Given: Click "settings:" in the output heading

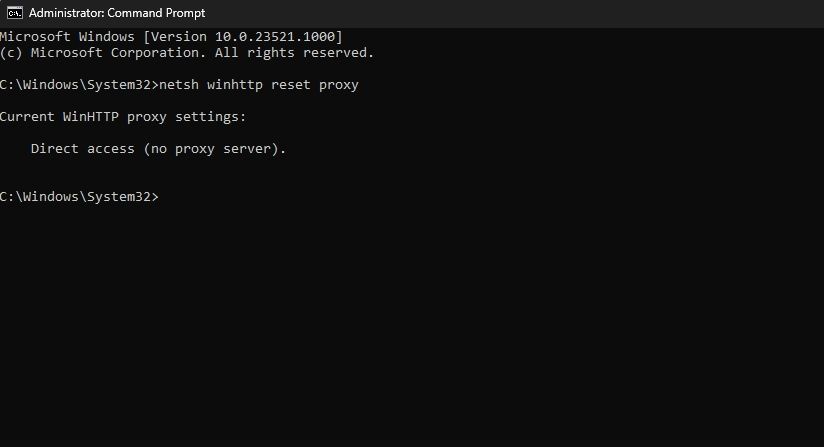Looking at the screenshot, I should point(210,117).
